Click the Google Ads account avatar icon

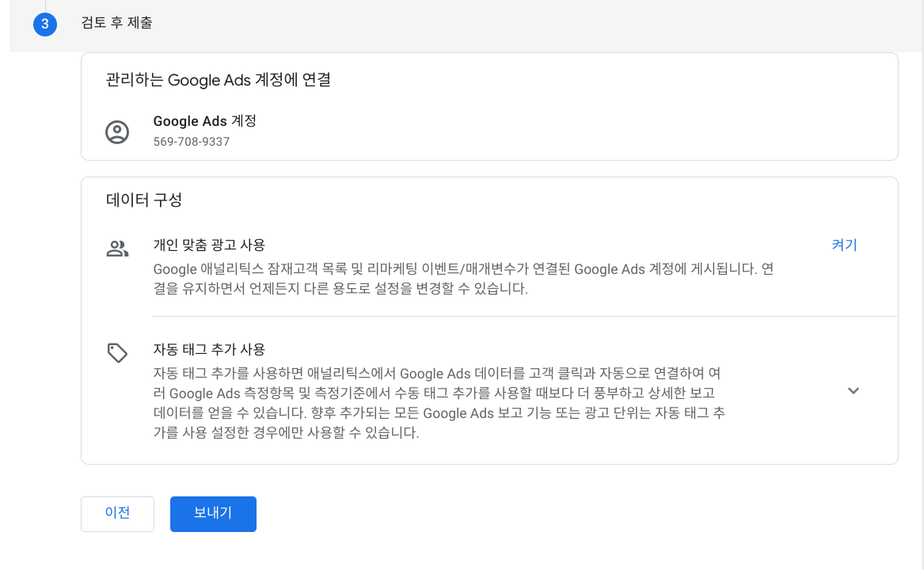click(117, 132)
